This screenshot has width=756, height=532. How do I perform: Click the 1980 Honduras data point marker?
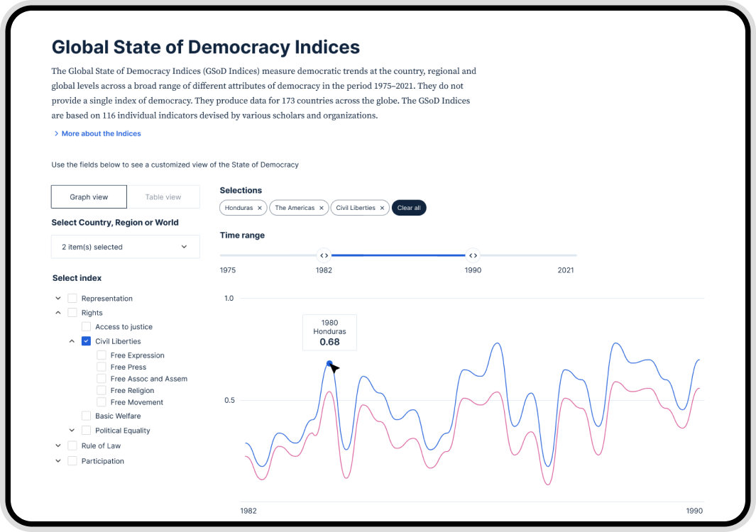(x=329, y=363)
